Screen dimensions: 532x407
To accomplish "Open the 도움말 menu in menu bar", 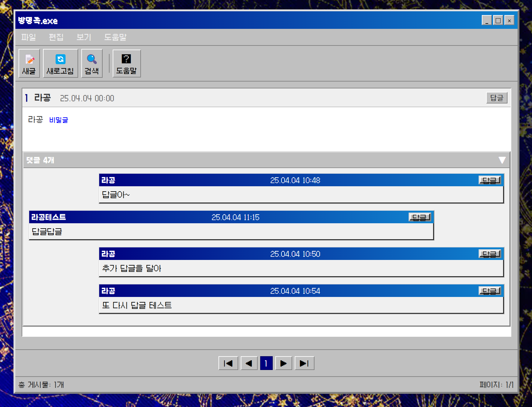I will (x=115, y=37).
